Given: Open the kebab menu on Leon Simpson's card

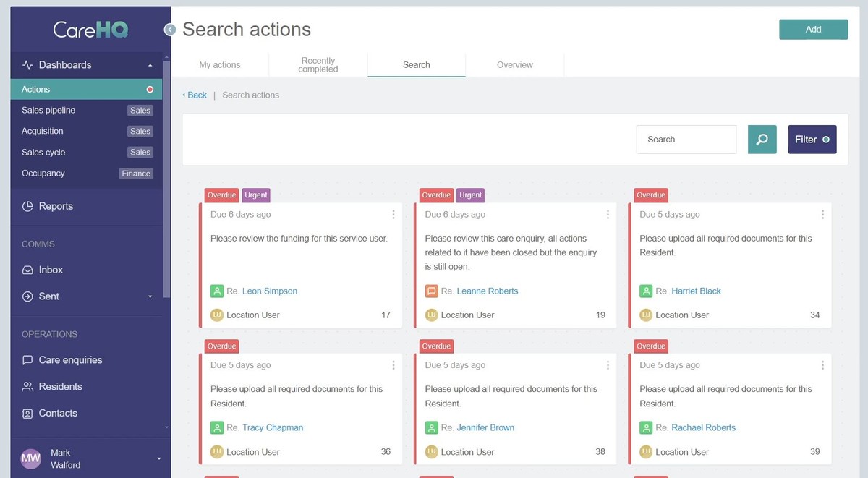Looking at the screenshot, I should point(393,214).
